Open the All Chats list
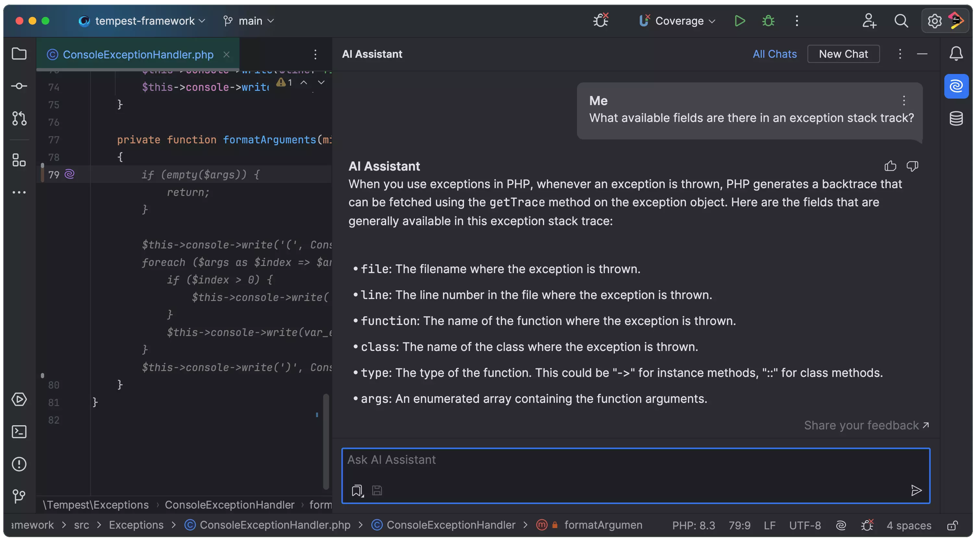980x541 pixels. coord(774,54)
